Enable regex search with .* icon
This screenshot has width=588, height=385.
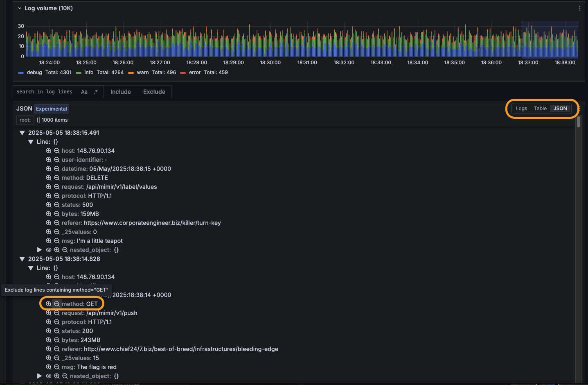[x=95, y=92]
